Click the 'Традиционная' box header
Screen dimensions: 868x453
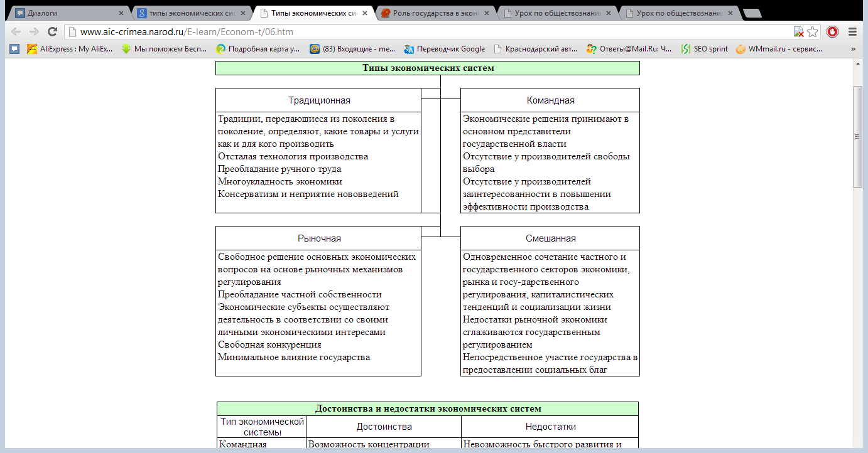[x=319, y=100]
